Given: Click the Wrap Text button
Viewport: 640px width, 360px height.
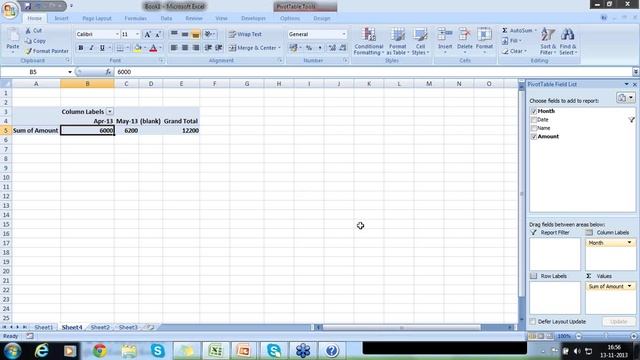Looking at the screenshot, I should click(x=245, y=34).
